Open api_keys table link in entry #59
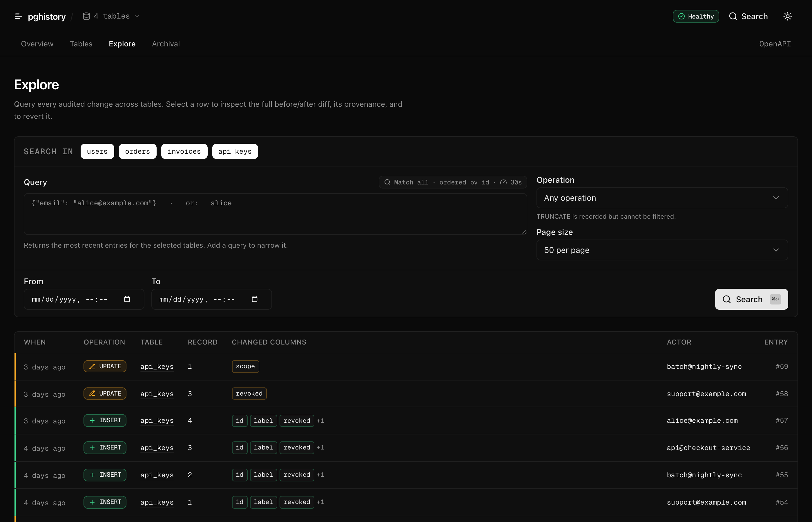The image size is (812, 522). coord(157,367)
